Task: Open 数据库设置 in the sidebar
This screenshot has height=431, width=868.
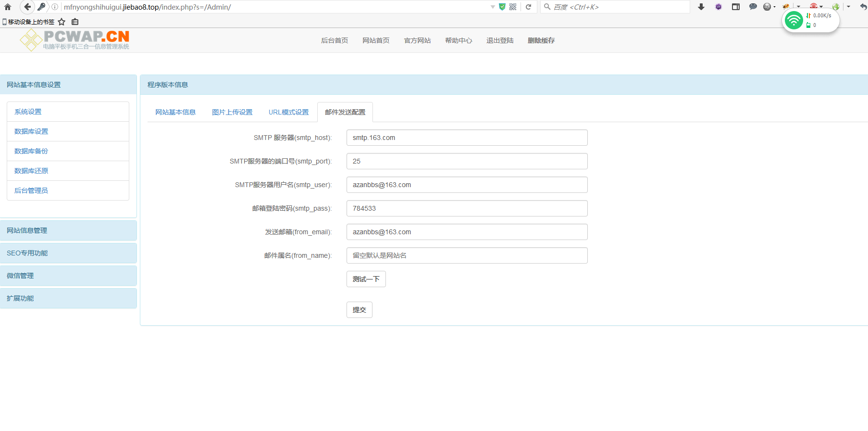Action: (68, 131)
